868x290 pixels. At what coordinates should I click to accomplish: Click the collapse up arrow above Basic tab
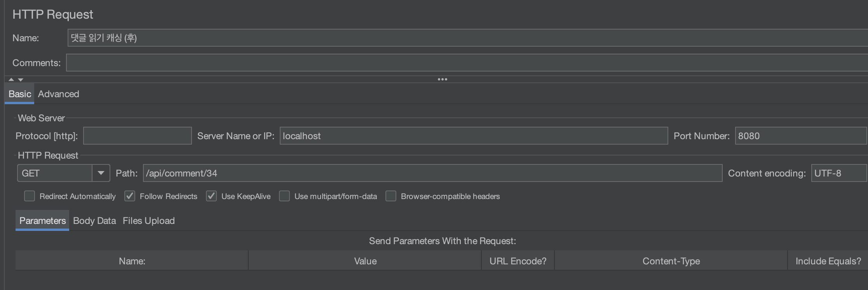[x=11, y=79]
